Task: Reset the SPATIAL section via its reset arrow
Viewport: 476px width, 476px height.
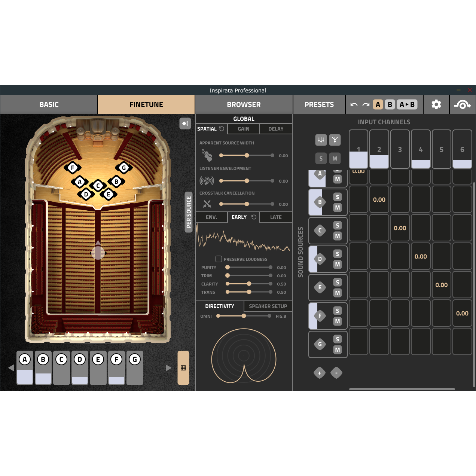Action: point(222,129)
